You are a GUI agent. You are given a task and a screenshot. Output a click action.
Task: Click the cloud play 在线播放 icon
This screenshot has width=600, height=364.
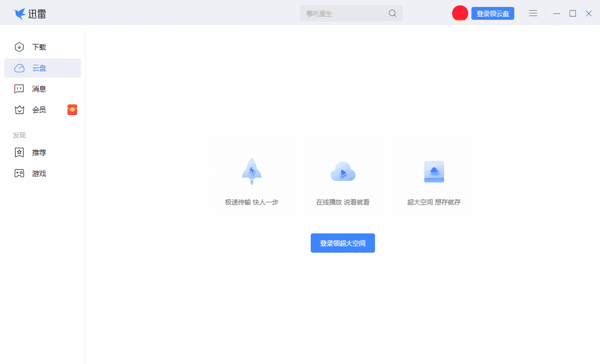pyautogui.click(x=343, y=171)
